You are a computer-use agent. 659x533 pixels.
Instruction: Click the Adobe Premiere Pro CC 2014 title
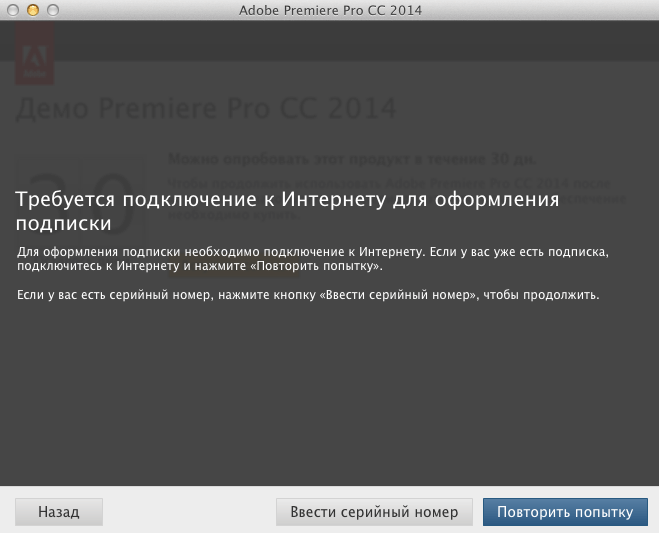(330, 10)
